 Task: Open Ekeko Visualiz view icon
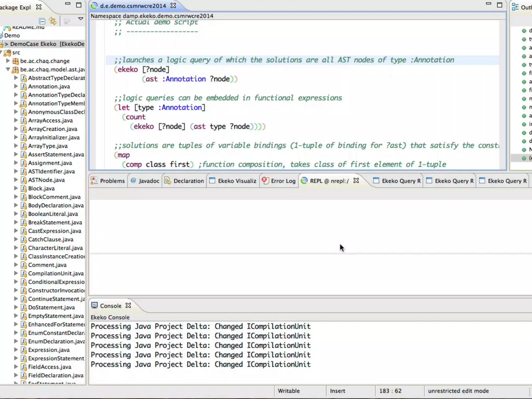[212, 181]
